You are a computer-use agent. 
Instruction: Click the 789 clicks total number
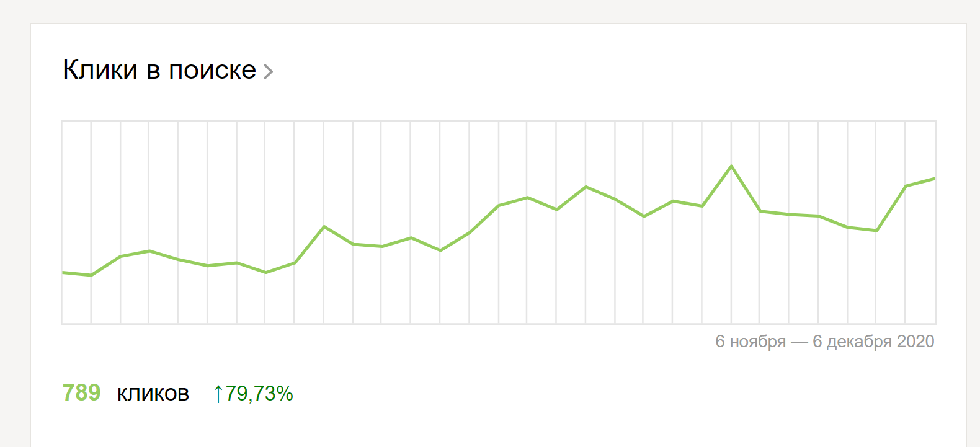tap(81, 392)
